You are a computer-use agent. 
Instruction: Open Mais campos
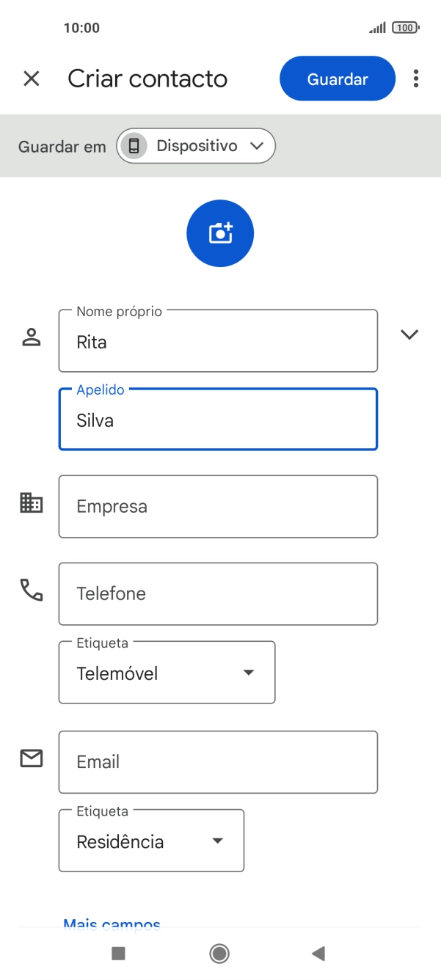tap(112, 924)
